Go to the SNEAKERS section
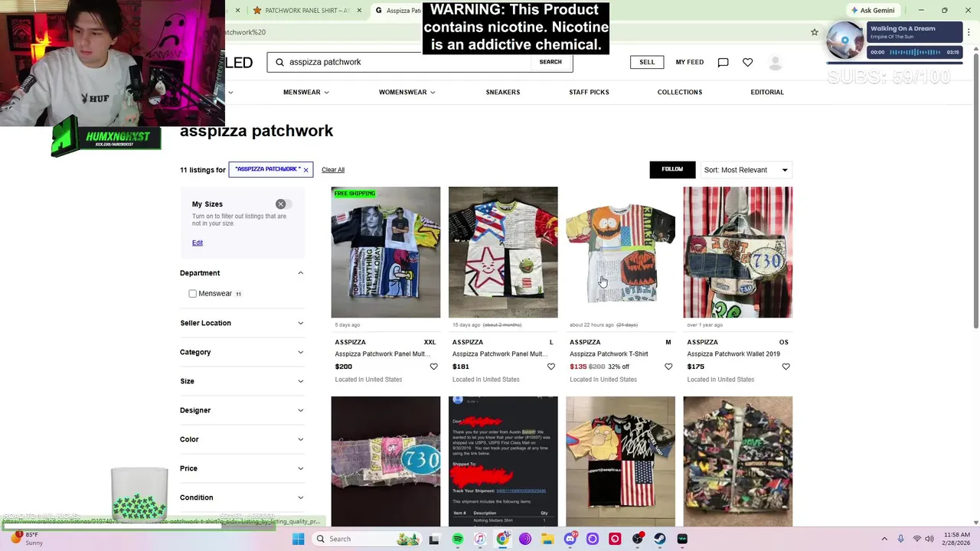The height and width of the screenshot is (551, 980). (503, 92)
